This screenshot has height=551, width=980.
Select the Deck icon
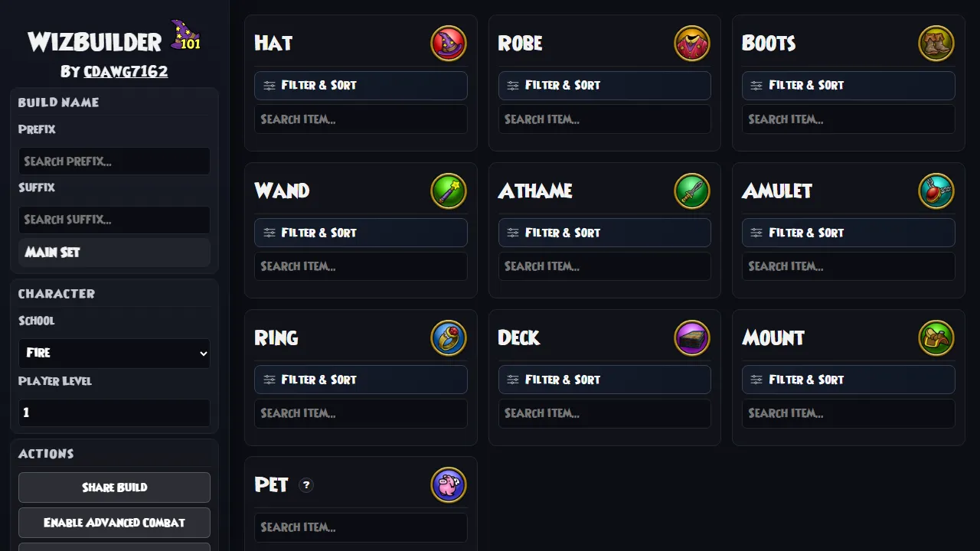coord(692,337)
